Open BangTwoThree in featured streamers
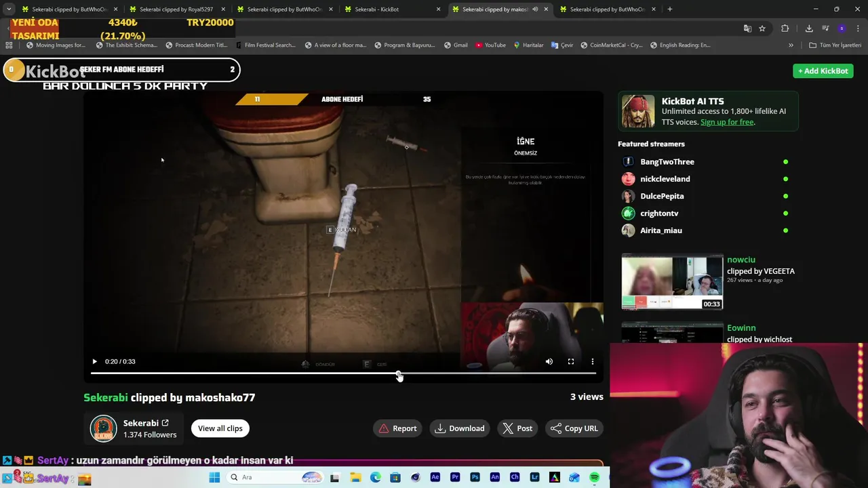 (667, 162)
